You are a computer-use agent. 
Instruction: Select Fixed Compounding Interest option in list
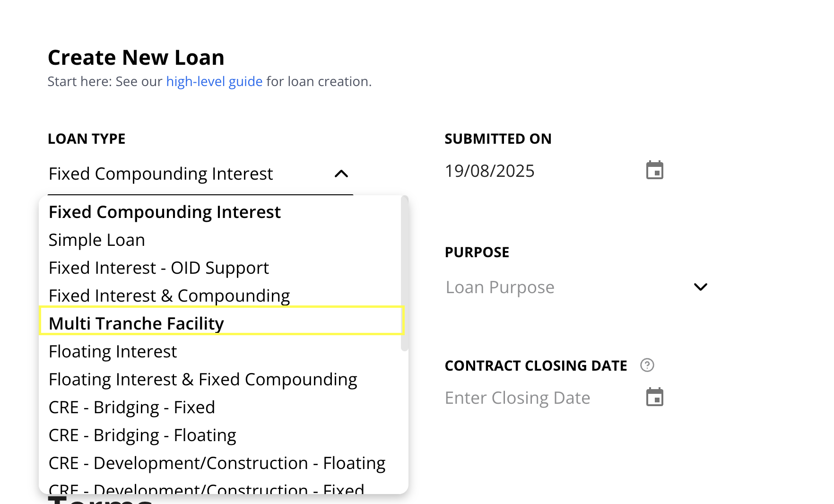pyautogui.click(x=165, y=212)
